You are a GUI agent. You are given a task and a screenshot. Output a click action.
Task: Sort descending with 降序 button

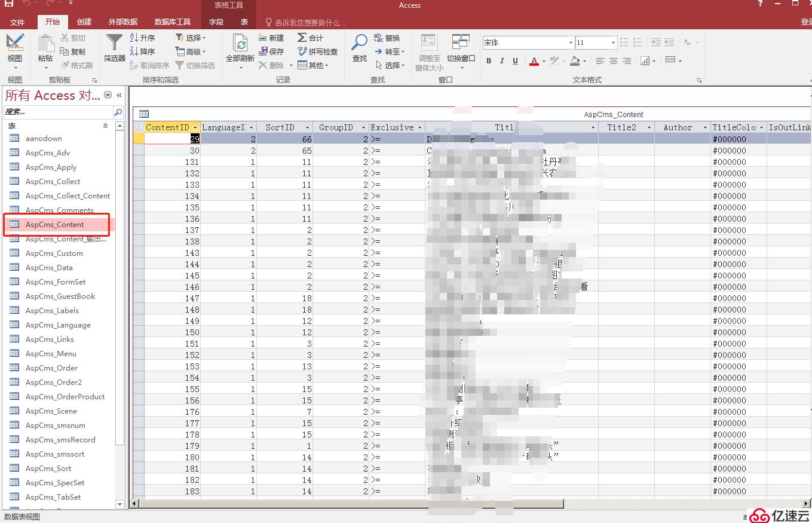143,51
